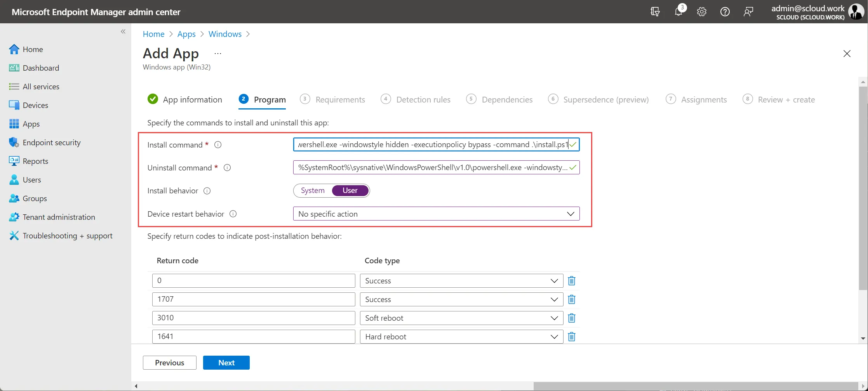This screenshot has height=391, width=868.
Task: Click the Next button
Action: pyautogui.click(x=226, y=363)
